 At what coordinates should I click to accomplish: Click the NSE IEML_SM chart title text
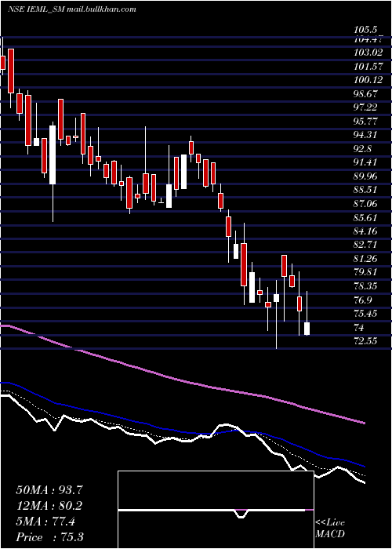(x=71, y=9)
